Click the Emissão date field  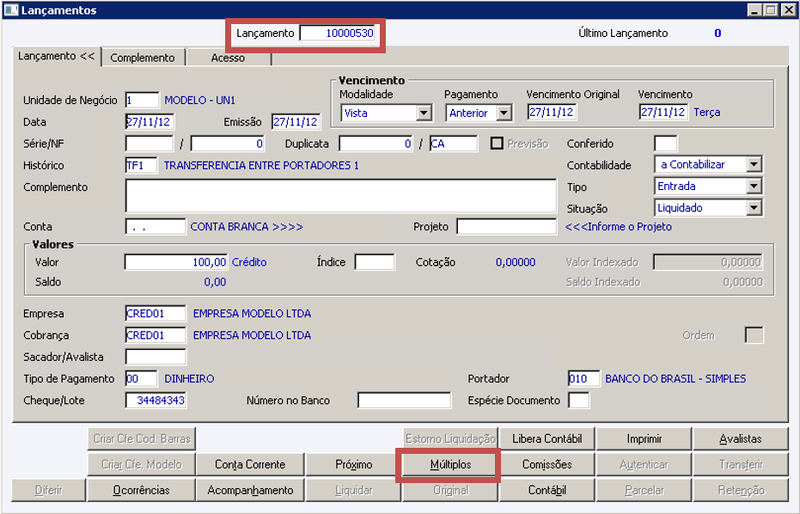296,122
